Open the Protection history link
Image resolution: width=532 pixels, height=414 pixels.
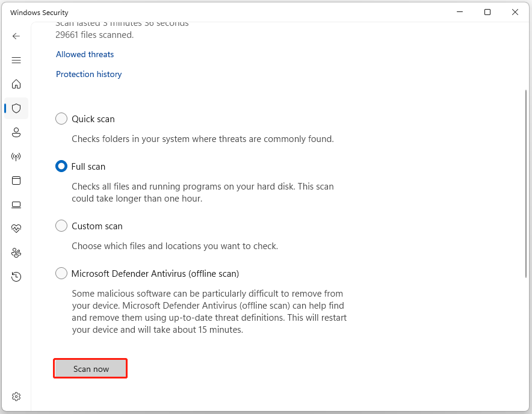coord(88,74)
